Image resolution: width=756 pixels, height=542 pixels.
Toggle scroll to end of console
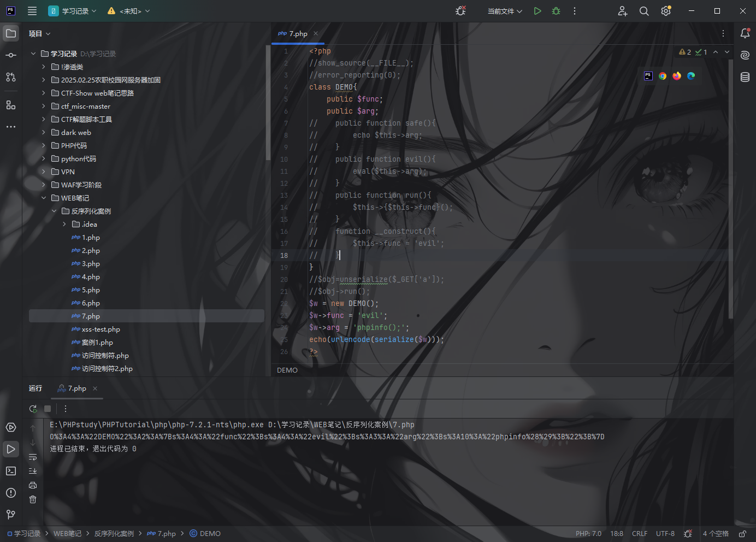coord(33,471)
